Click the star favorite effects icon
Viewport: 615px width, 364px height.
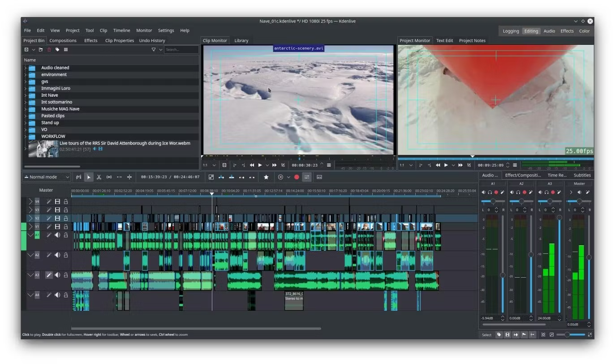coord(266,177)
